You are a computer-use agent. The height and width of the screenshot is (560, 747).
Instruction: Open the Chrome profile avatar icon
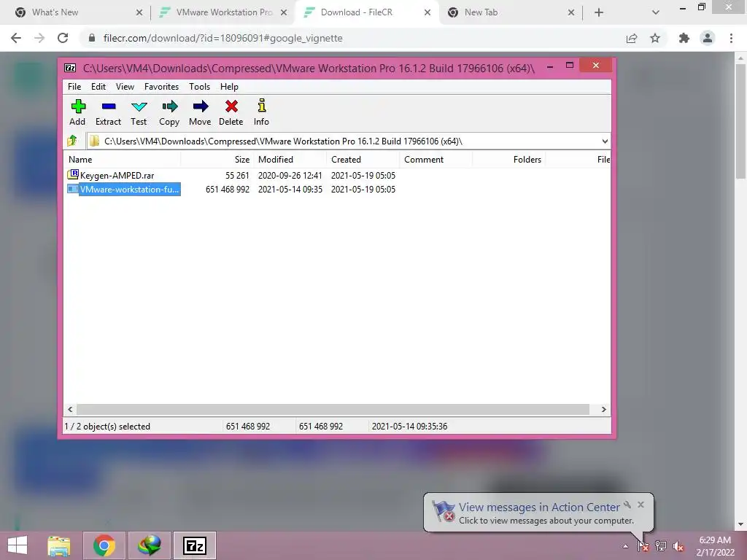tap(708, 38)
